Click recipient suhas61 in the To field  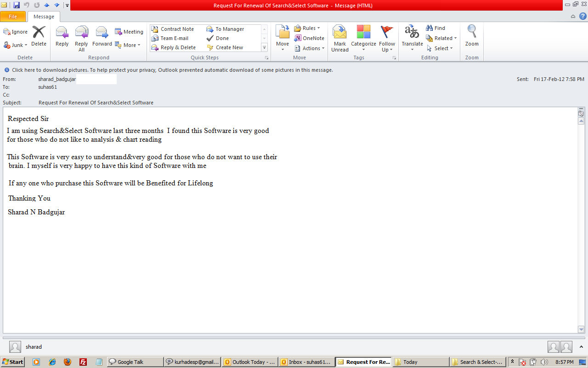coord(47,87)
